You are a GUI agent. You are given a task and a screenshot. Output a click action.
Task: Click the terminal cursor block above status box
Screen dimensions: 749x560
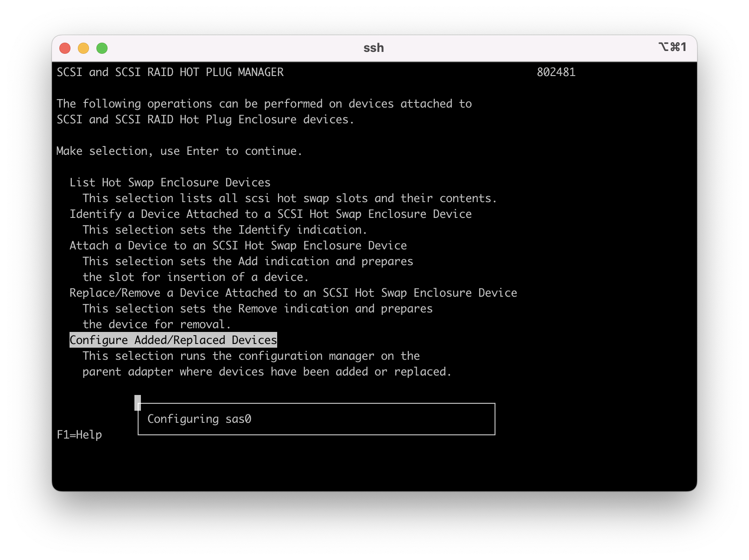coord(138,403)
